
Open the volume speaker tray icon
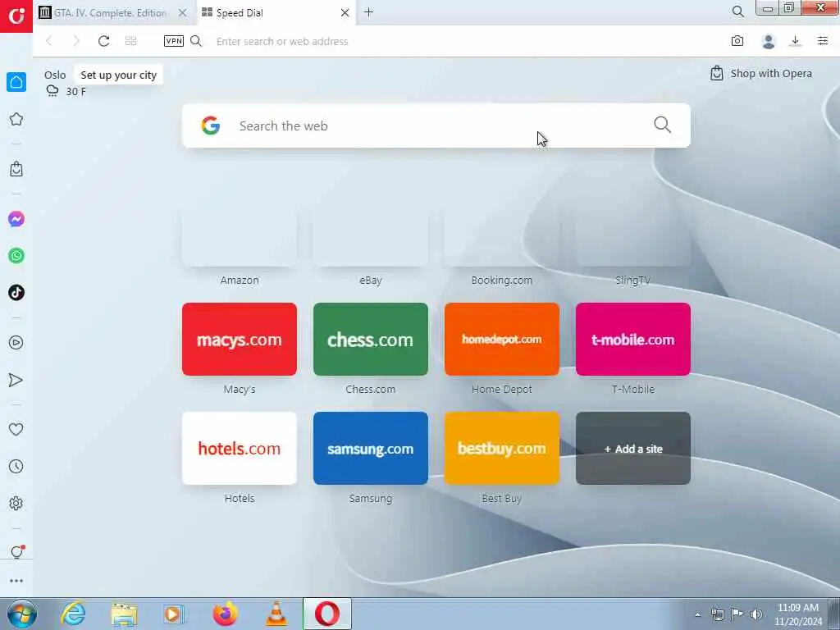click(x=756, y=614)
